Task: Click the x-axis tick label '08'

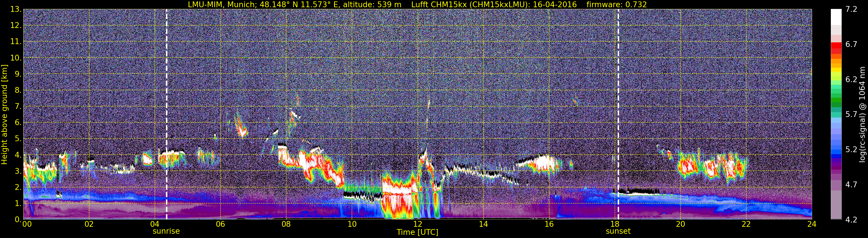Action: (x=286, y=224)
